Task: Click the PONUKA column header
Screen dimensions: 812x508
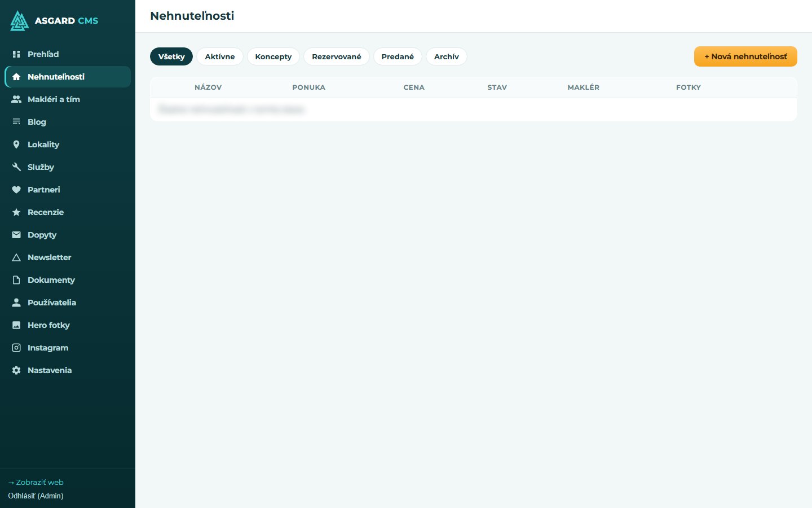Action: pos(308,87)
